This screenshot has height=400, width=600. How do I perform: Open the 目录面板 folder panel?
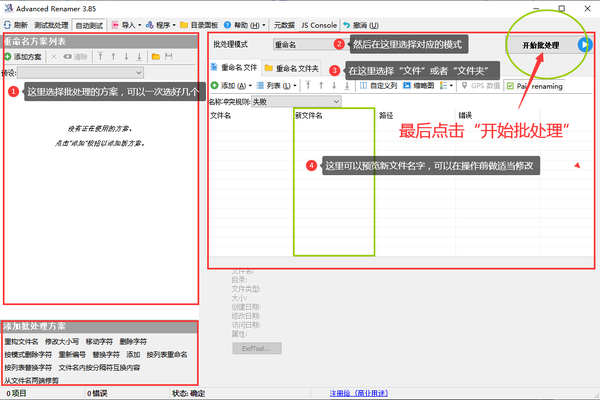[199, 25]
